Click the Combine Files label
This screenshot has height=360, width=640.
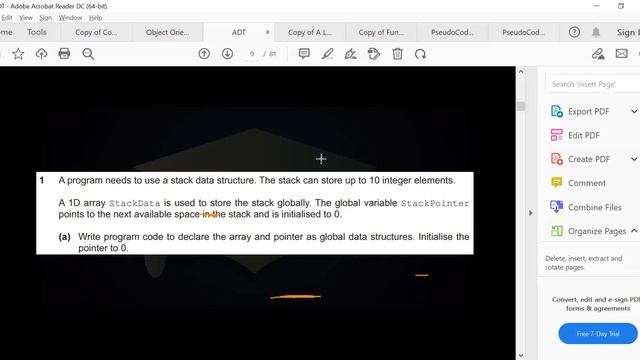point(595,207)
